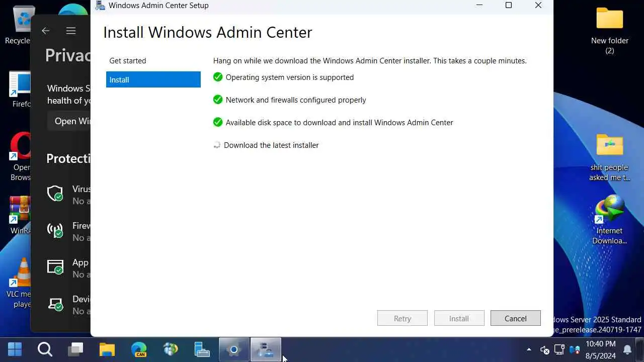Open muted volume icon in tray
This screenshot has height=362, width=644.
coord(544,350)
